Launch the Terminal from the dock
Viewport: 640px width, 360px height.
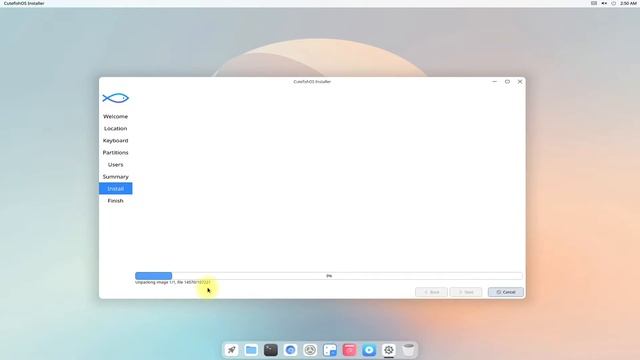[271, 350]
